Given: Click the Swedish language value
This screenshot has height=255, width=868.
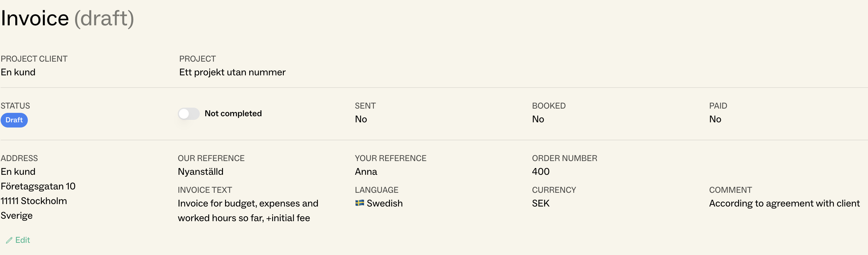Looking at the screenshot, I should (385, 203).
